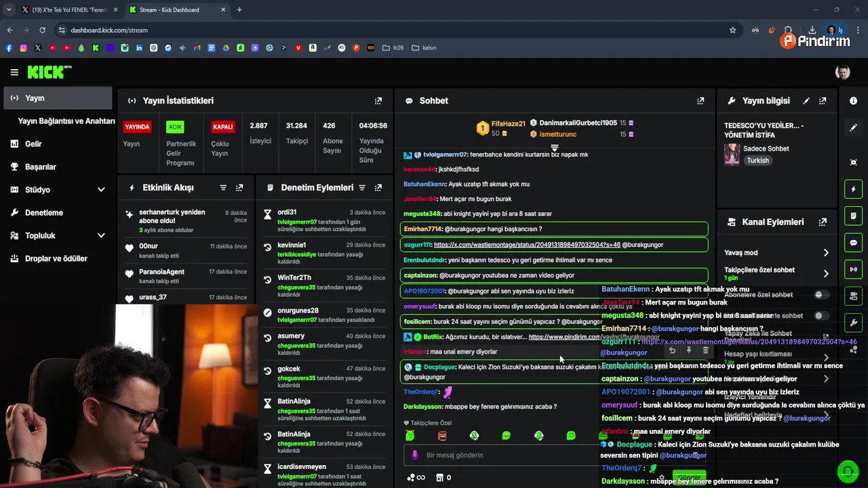The height and width of the screenshot is (488, 868).
Task: Click the focus frame icon in right rail
Action: point(853,162)
